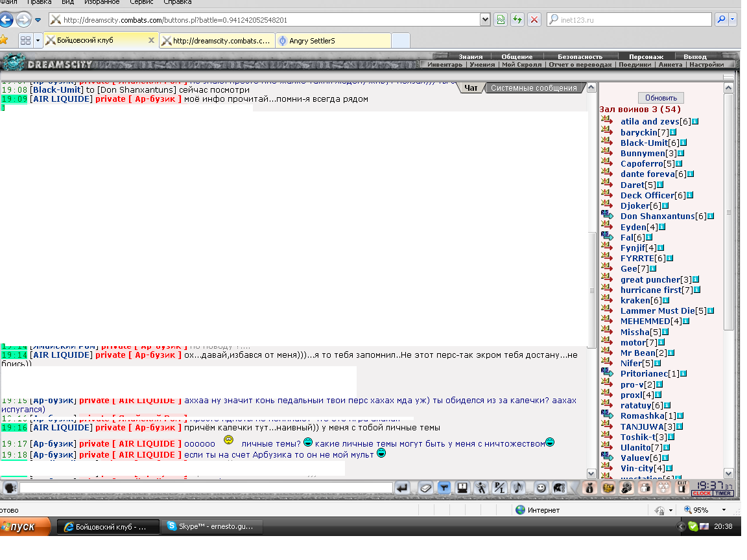Focus the inet123.ru search box
The image size is (747, 560).
pos(630,20)
